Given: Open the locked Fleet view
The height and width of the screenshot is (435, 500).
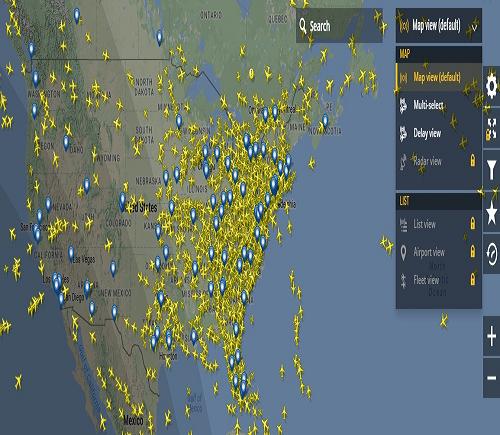Looking at the screenshot, I should pyautogui.click(x=439, y=280).
